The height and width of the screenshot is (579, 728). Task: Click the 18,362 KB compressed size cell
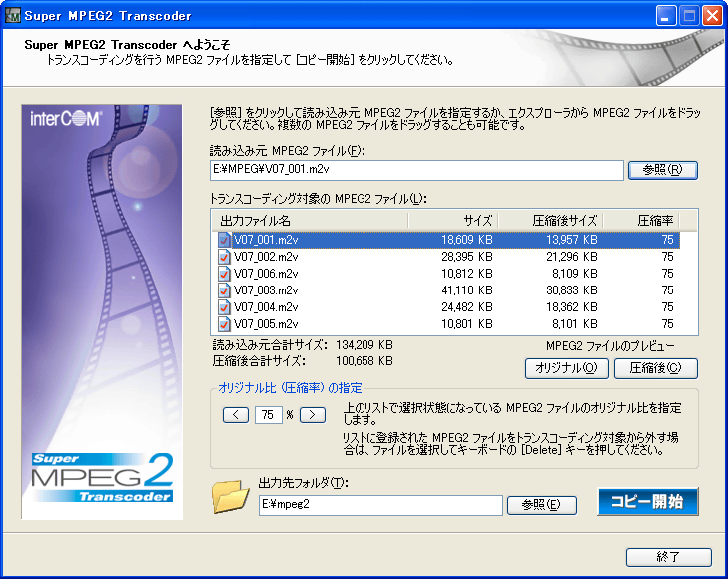(572, 307)
